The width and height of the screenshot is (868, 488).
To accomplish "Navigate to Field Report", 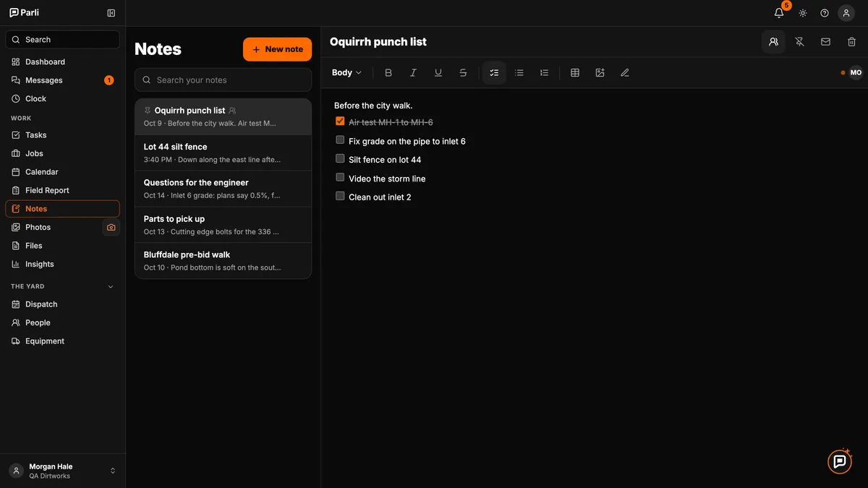I will pos(62,190).
